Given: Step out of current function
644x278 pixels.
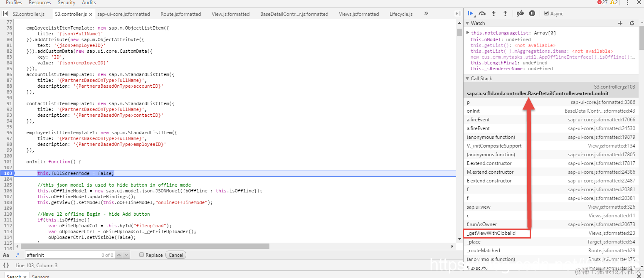Looking at the screenshot, I should [x=505, y=13].
